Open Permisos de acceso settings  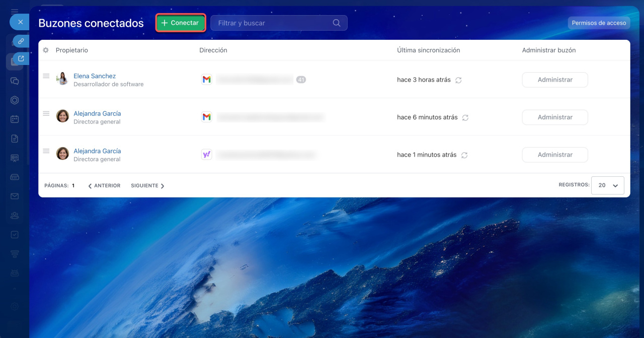tap(599, 23)
